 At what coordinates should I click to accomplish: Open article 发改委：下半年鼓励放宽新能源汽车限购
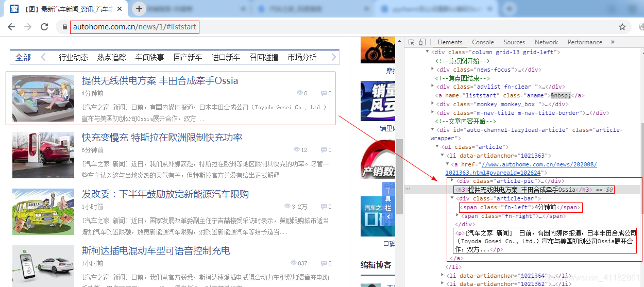point(165,194)
